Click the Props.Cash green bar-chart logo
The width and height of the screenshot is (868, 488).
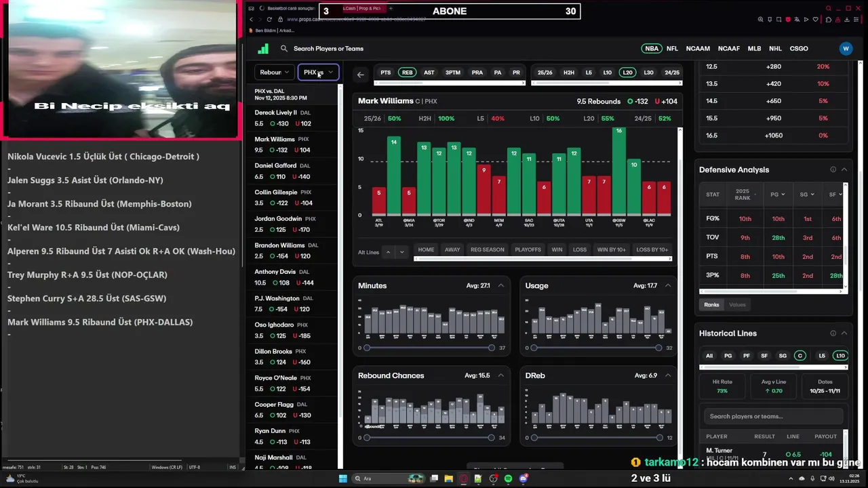click(x=263, y=49)
